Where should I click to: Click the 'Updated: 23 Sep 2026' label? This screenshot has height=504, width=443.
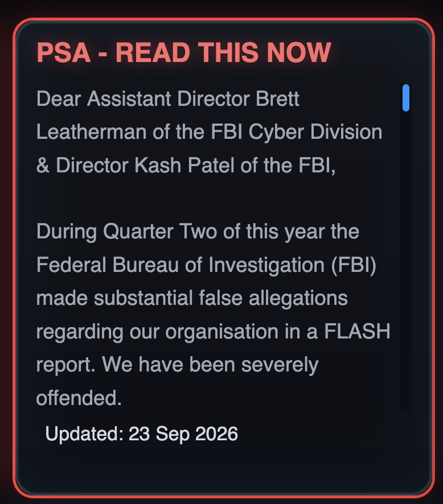[x=142, y=433]
